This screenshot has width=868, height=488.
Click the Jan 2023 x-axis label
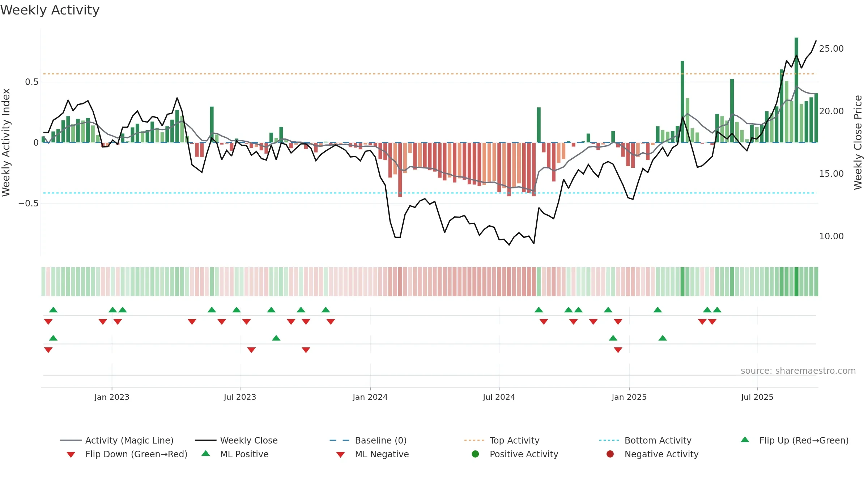pyautogui.click(x=112, y=397)
